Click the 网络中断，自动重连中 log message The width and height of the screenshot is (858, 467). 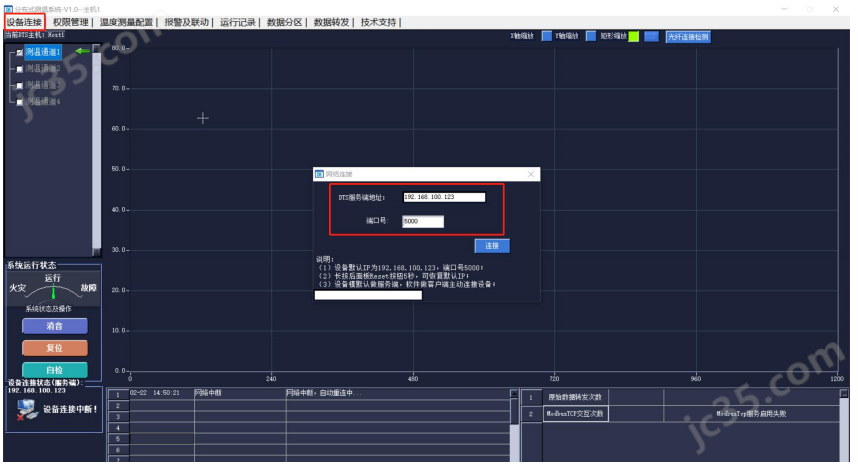click(323, 393)
